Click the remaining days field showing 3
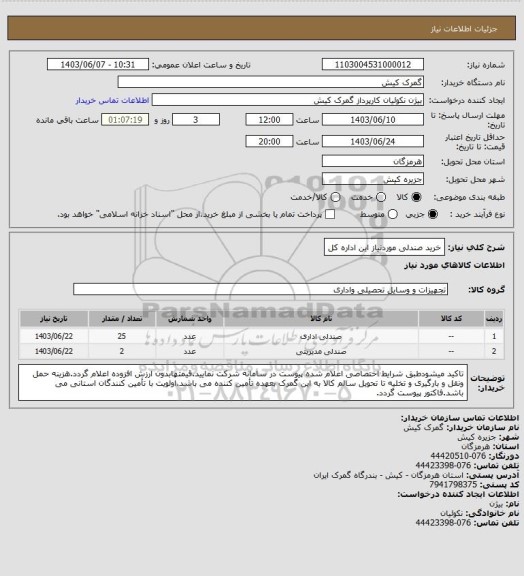This screenshot has width=524, height=576. click(196, 120)
